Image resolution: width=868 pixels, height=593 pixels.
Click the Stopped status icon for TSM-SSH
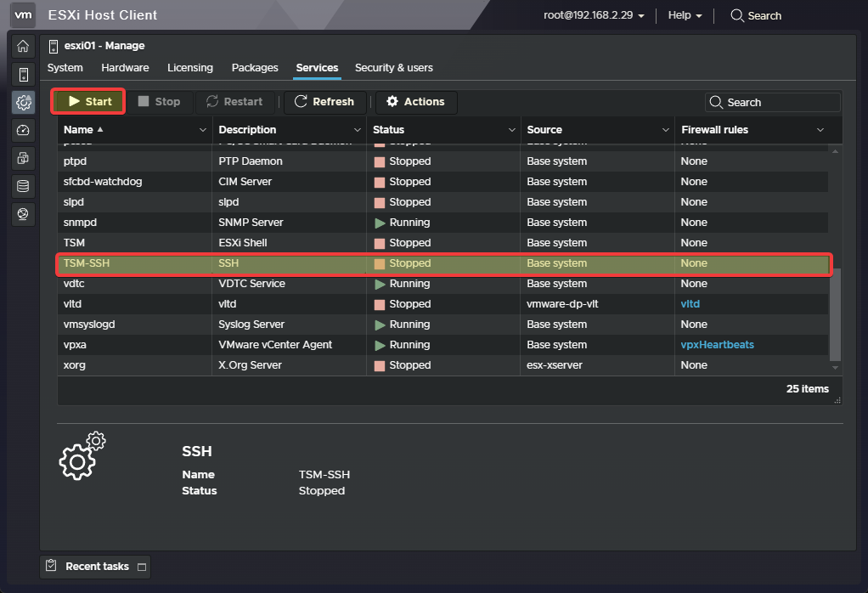379,264
